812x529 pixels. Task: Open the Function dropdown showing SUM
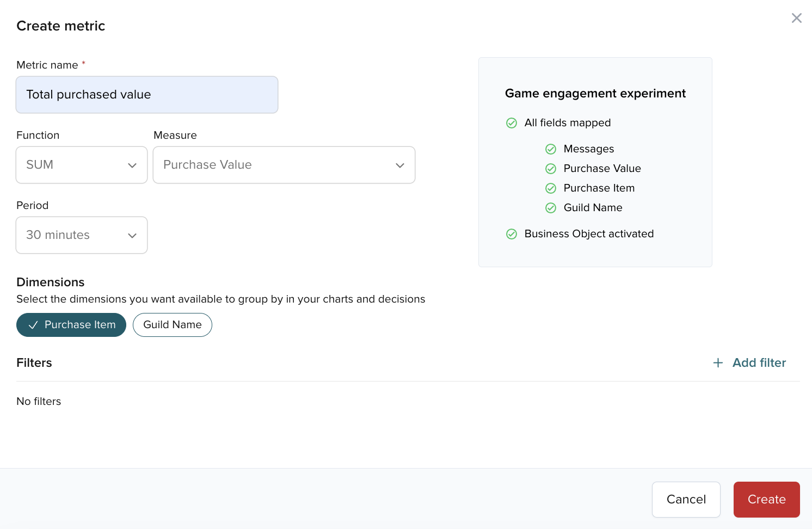click(x=81, y=165)
